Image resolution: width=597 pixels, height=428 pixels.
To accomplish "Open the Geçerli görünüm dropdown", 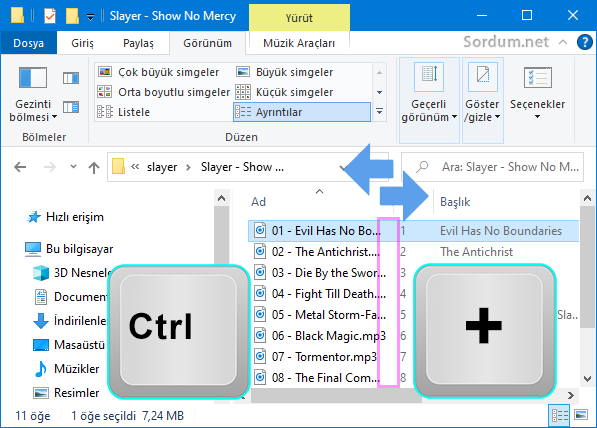I will [x=429, y=100].
